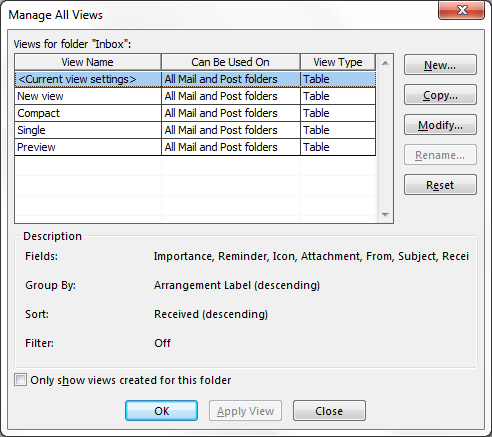Click the Close button at the bottom
The width and height of the screenshot is (492, 437).
pyautogui.click(x=329, y=411)
